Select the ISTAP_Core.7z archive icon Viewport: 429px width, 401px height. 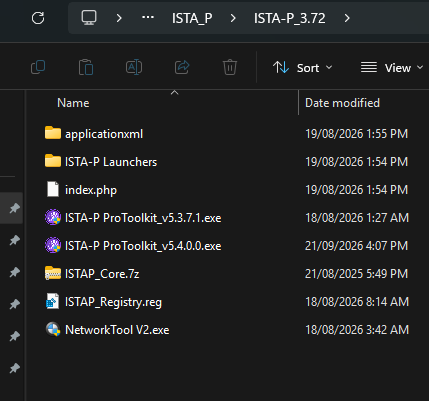(53, 273)
